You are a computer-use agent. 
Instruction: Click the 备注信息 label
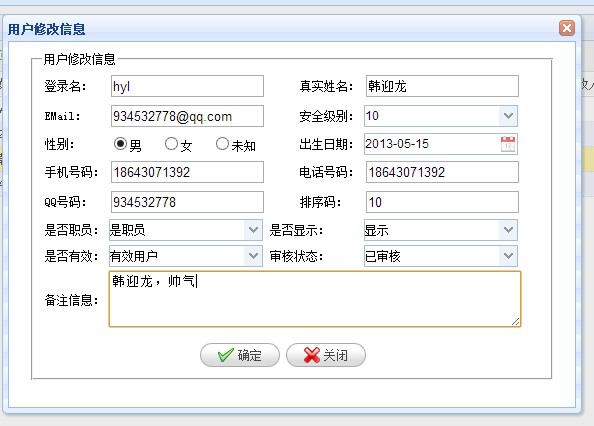[71, 300]
